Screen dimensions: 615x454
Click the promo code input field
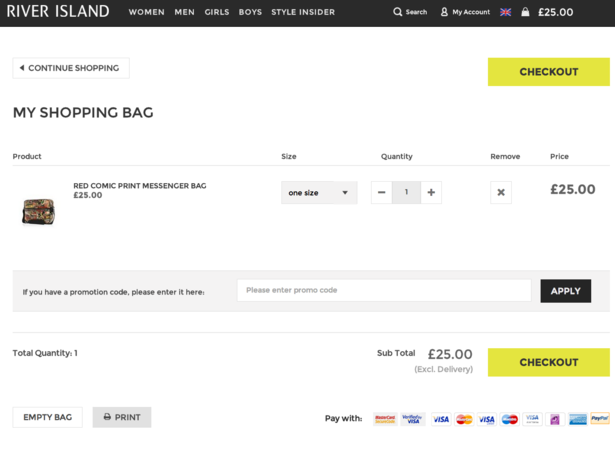click(384, 291)
